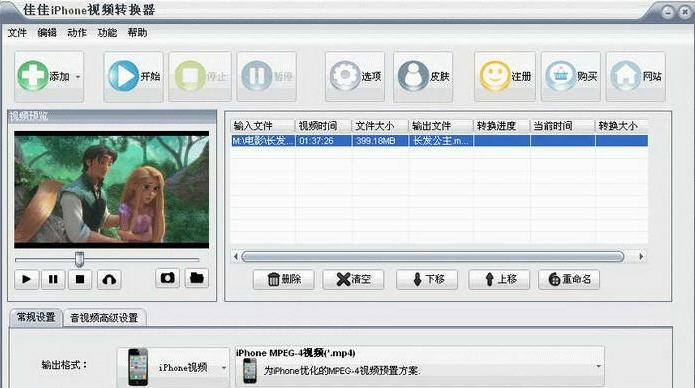Click the 视频时间 column header
This screenshot has width=695, height=388.
(x=324, y=126)
